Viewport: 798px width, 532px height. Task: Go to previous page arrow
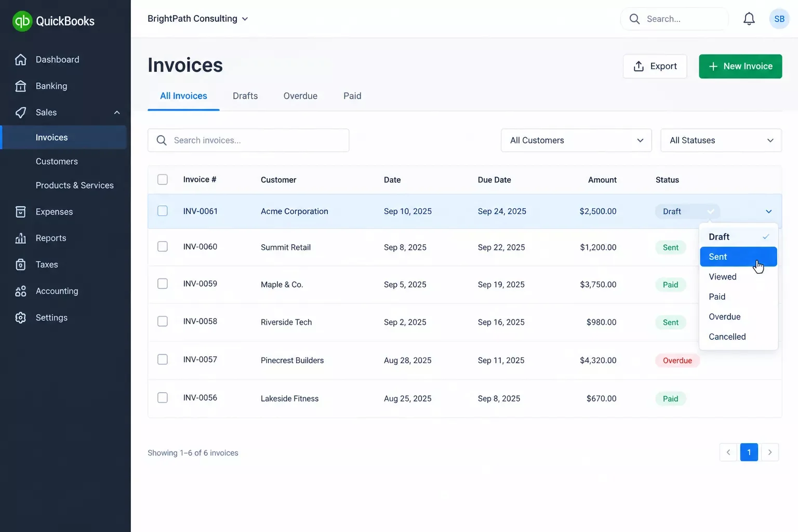tap(728, 453)
